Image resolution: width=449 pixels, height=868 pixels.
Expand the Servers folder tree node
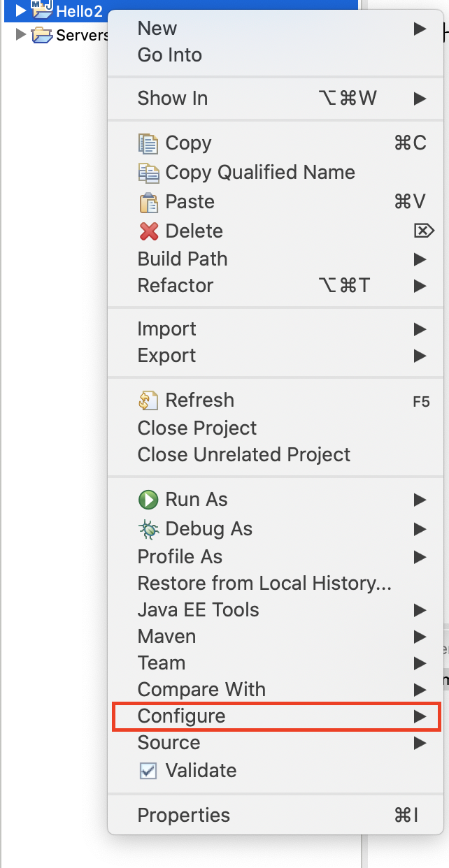click(x=20, y=34)
